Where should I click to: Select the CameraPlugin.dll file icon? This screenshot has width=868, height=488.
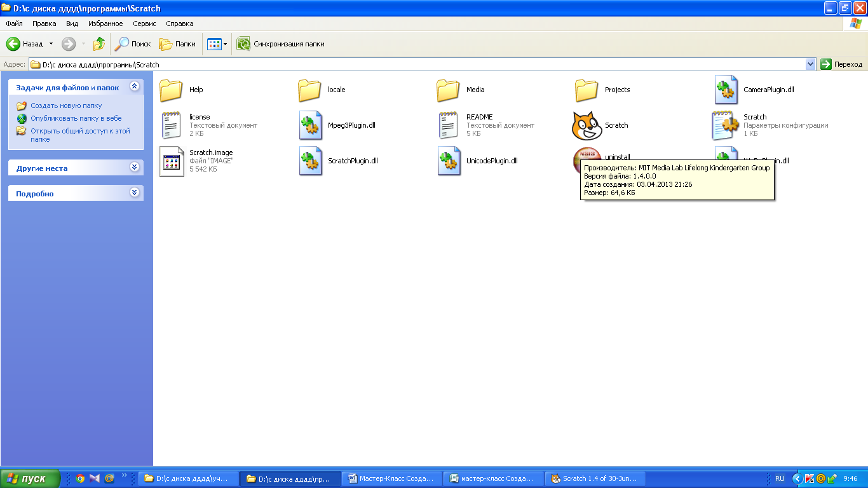pos(726,90)
